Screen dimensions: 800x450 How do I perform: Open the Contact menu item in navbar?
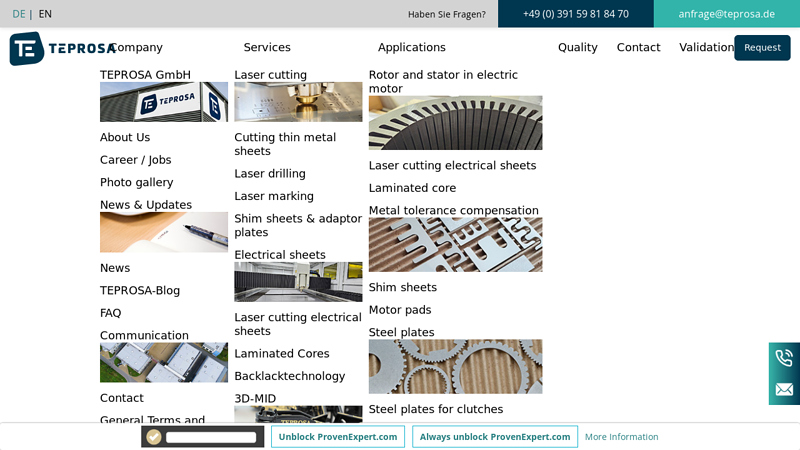(x=638, y=47)
